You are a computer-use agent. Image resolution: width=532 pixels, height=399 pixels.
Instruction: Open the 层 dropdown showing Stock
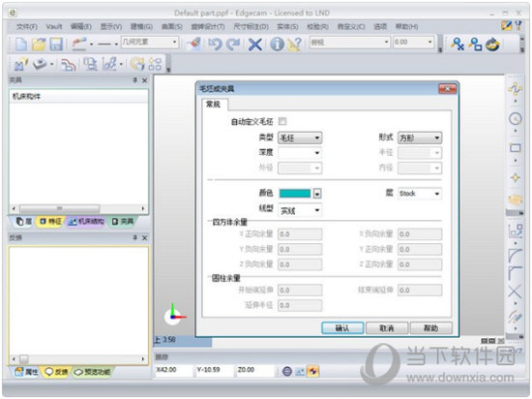tap(420, 194)
